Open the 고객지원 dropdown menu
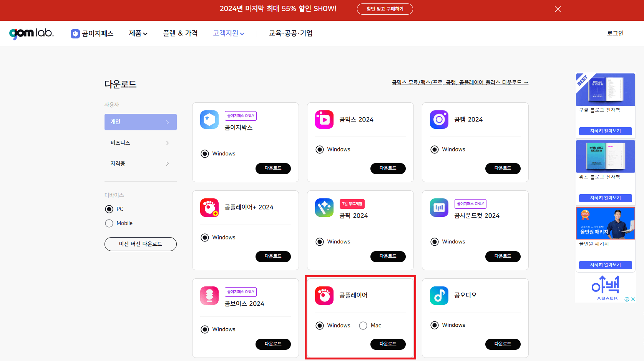 pos(228,33)
